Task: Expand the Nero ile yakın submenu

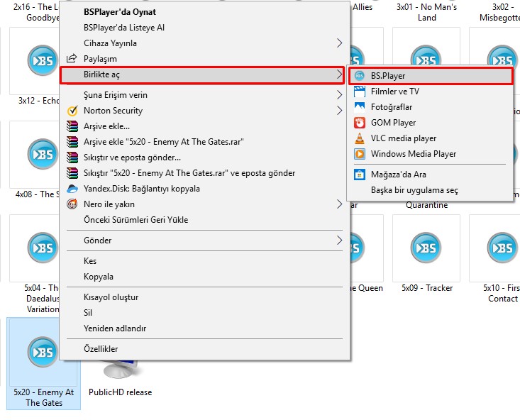Action: point(339,204)
